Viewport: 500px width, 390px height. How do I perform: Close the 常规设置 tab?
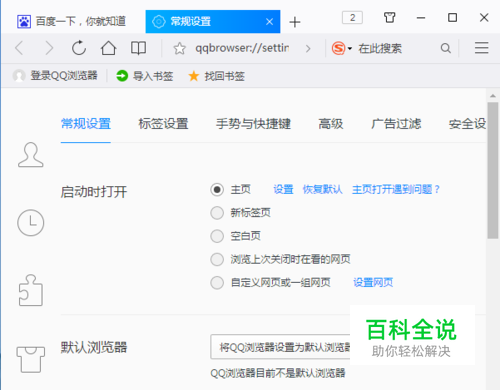pos(269,22)
